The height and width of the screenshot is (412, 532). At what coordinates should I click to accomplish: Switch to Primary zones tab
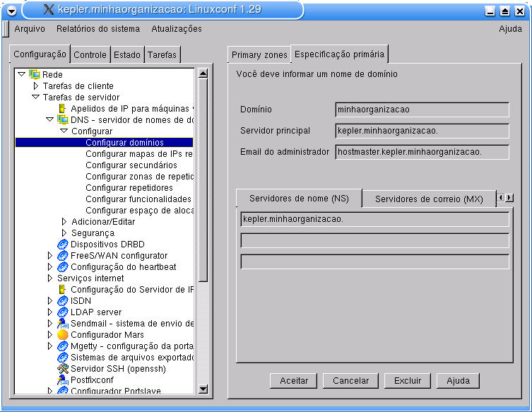pyautogui.click(x=259, y=54)
